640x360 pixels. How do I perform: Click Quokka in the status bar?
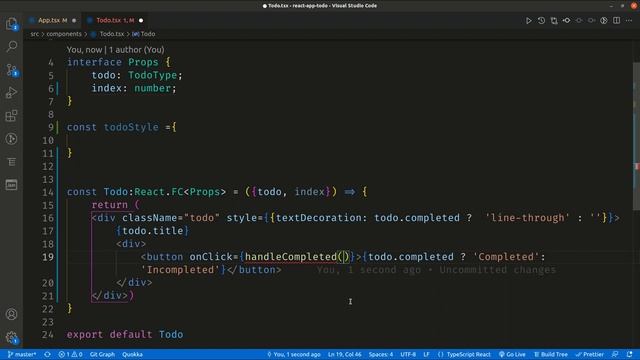pos(132,354)
